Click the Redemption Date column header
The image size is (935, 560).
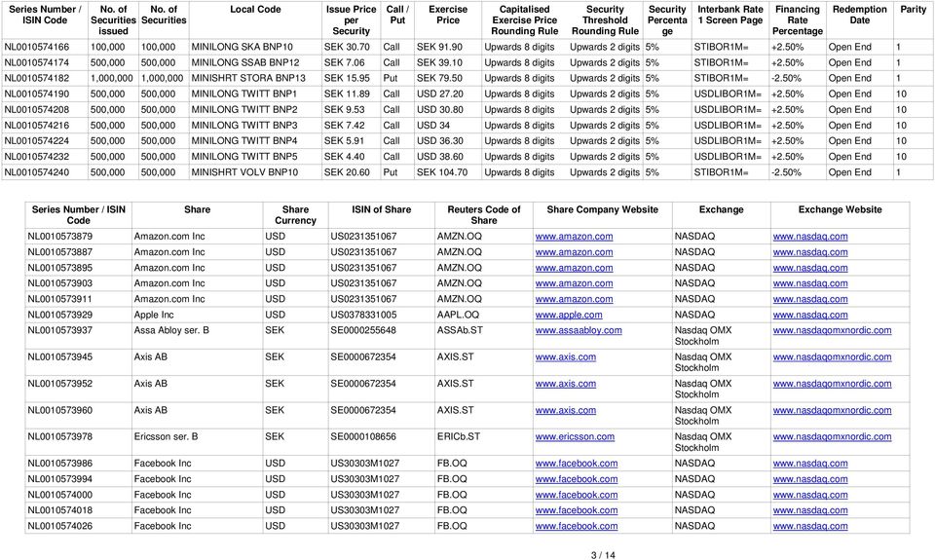coord(859,15)
